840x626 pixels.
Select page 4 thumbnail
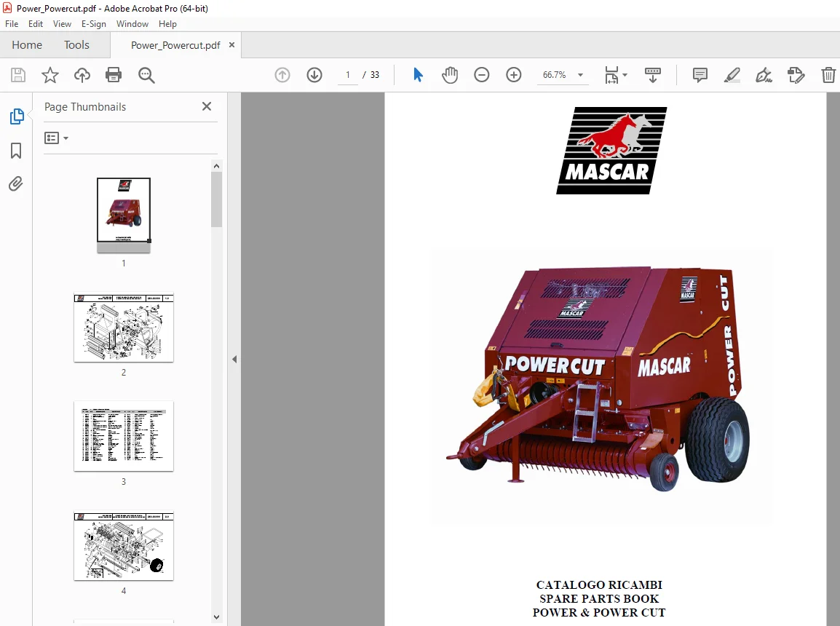tap(124, 546)
